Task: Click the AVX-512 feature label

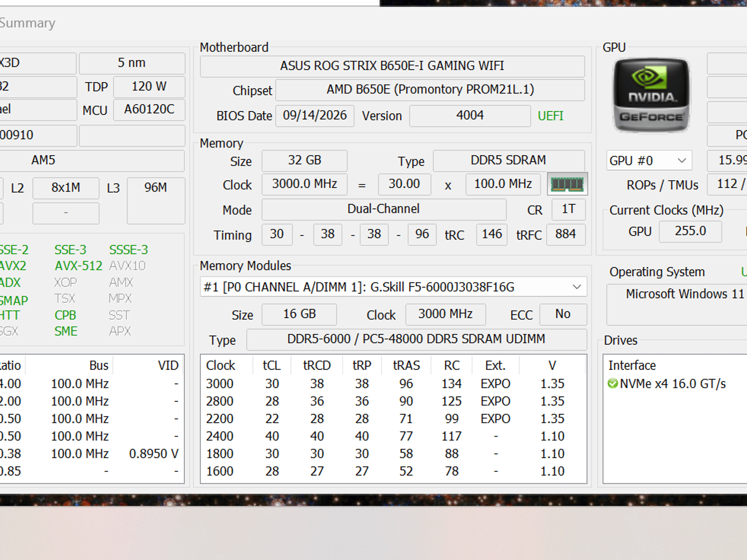Action: 78,266
